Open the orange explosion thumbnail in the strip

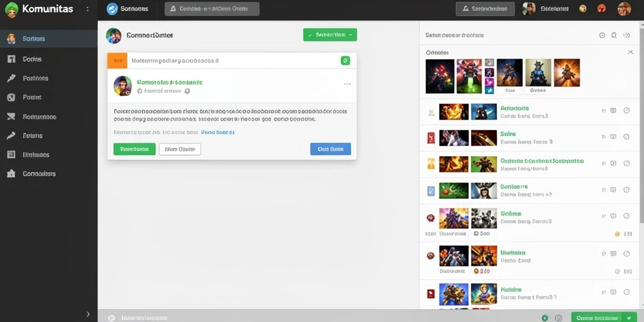[567, 72]
